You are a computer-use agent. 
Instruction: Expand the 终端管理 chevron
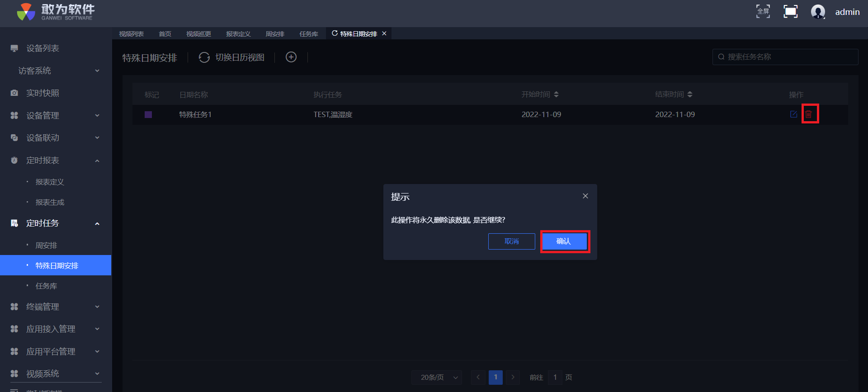(x=97, y=307)
